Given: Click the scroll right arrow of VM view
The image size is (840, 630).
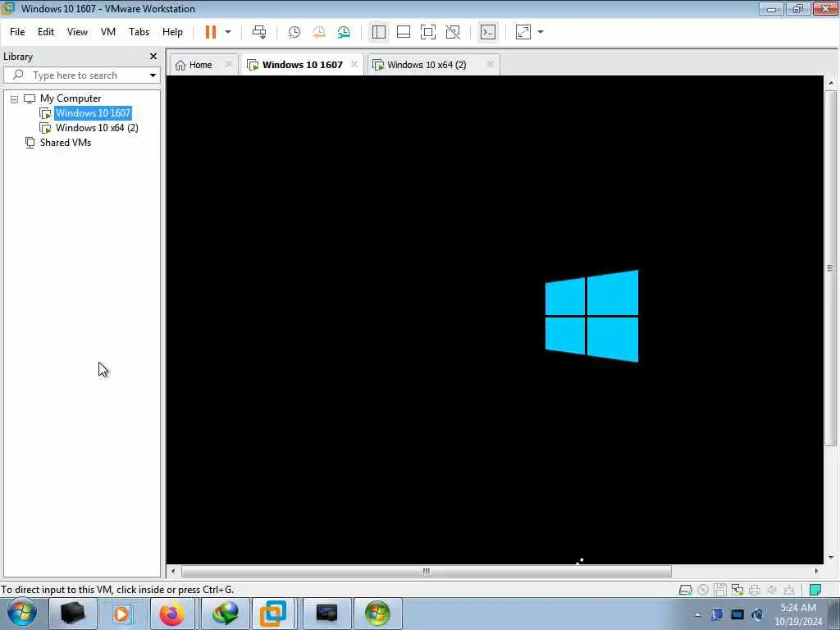Looking at the screenshot, I should point(816,571).
